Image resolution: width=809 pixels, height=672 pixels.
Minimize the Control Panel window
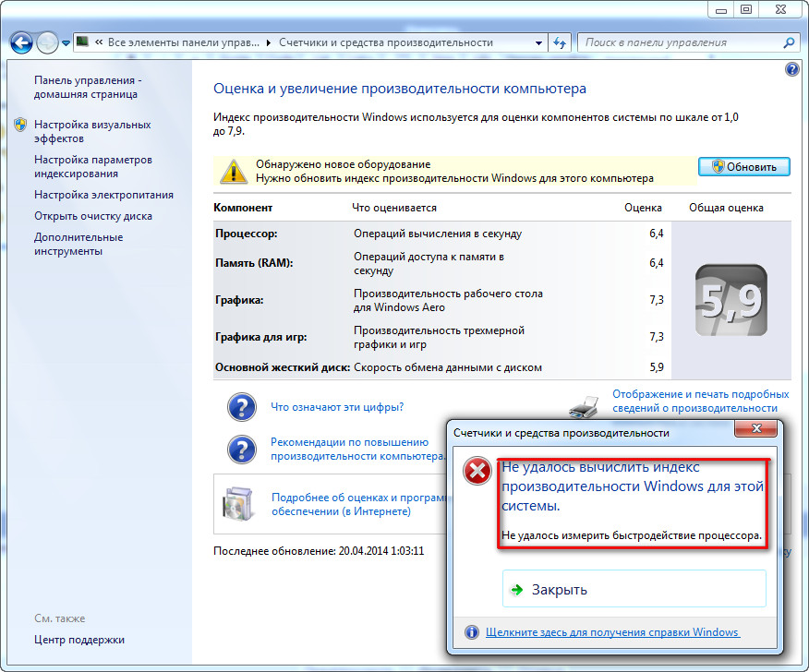(x=721, y=10)
